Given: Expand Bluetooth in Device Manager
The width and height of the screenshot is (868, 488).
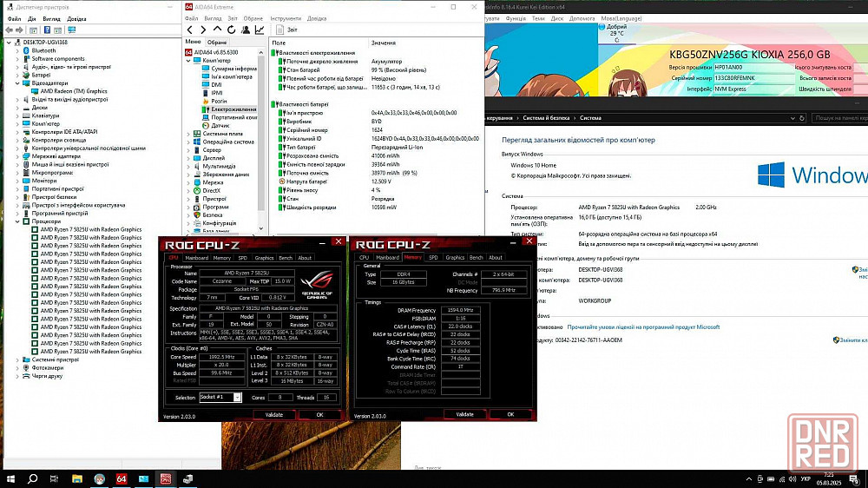Looking at the screenshot, I should (17, 50).
